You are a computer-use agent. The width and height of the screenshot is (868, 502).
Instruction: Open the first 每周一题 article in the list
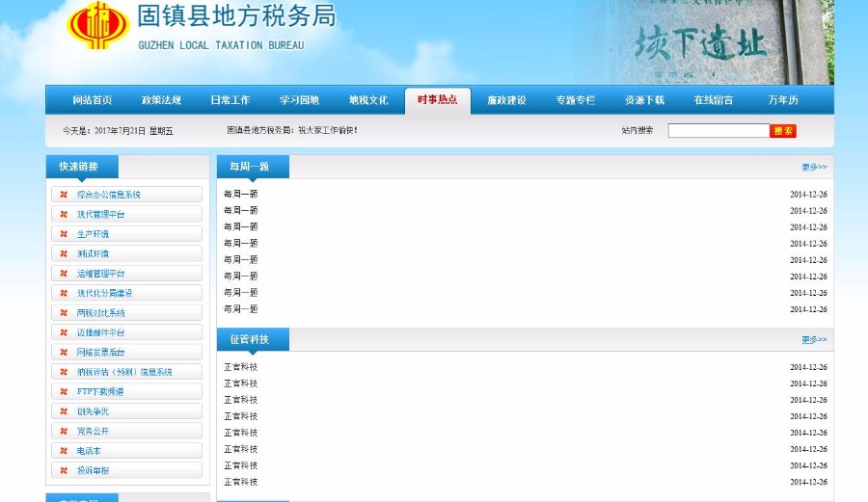[241, 194]
